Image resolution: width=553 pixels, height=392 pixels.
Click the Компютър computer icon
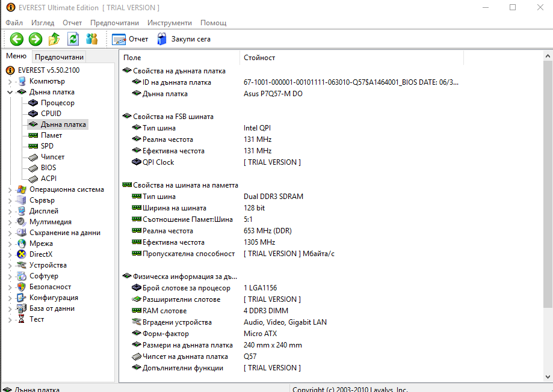pyautogui.click(x=22, y=81)
